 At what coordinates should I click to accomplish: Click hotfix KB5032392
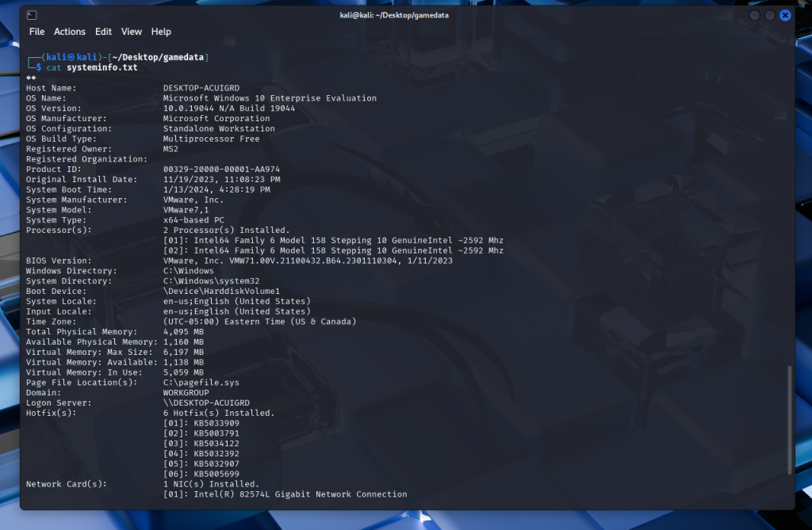216,453
